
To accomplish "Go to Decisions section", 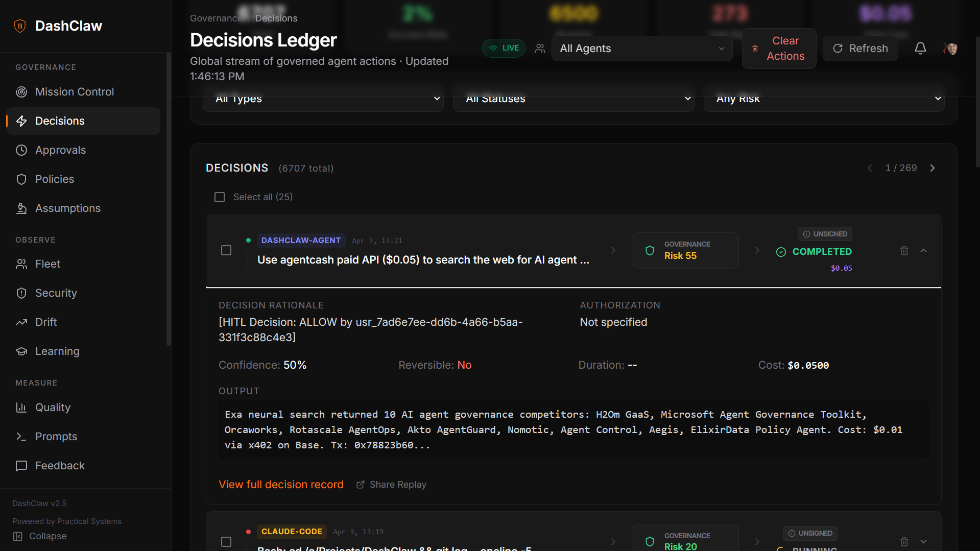I will (x=83, y=121).
